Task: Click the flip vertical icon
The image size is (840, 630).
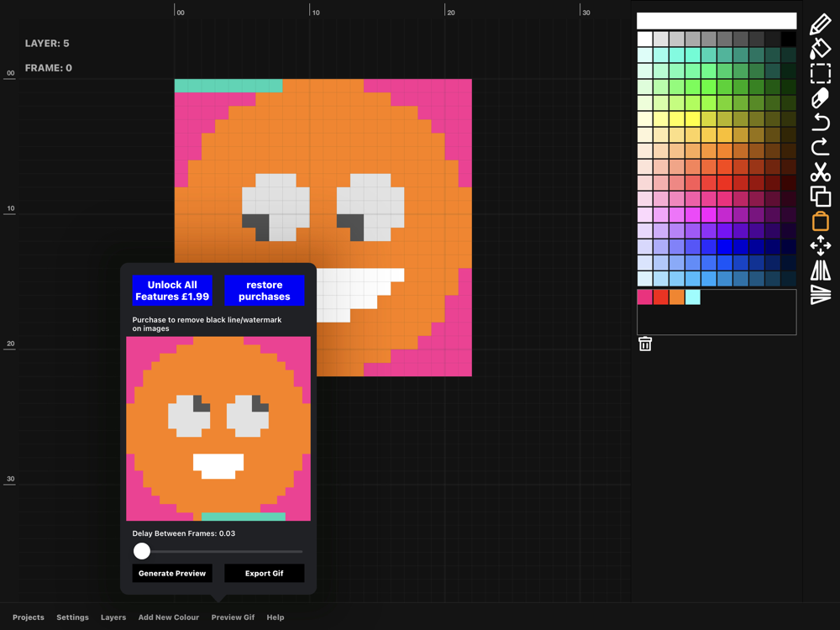Action: pyautogui.click(x=820, y=295)
